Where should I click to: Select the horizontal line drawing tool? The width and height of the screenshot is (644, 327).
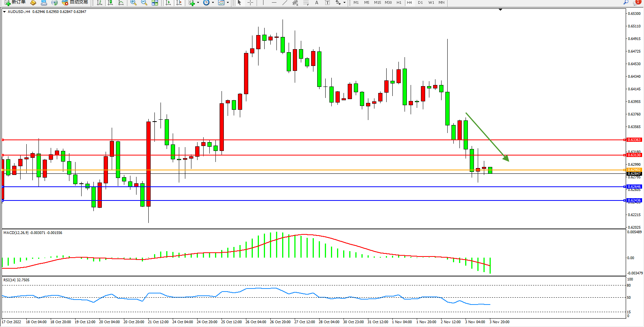(x=274, y=3)
